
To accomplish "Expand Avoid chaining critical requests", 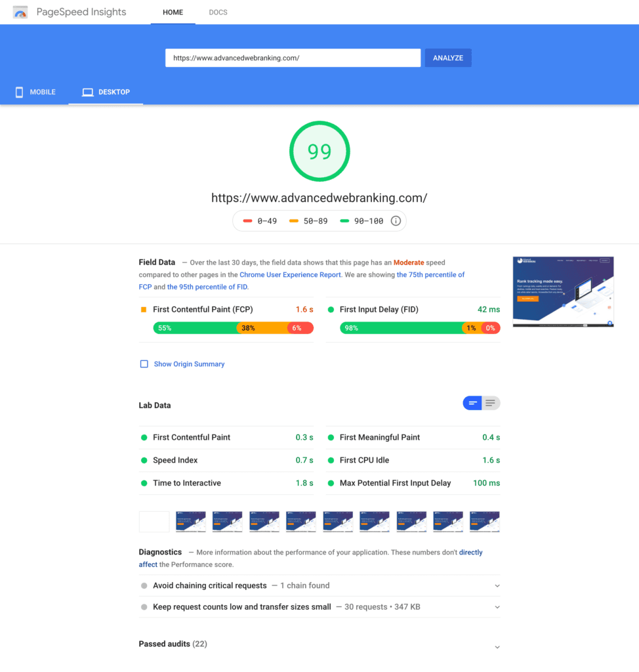I will [319, 585].
